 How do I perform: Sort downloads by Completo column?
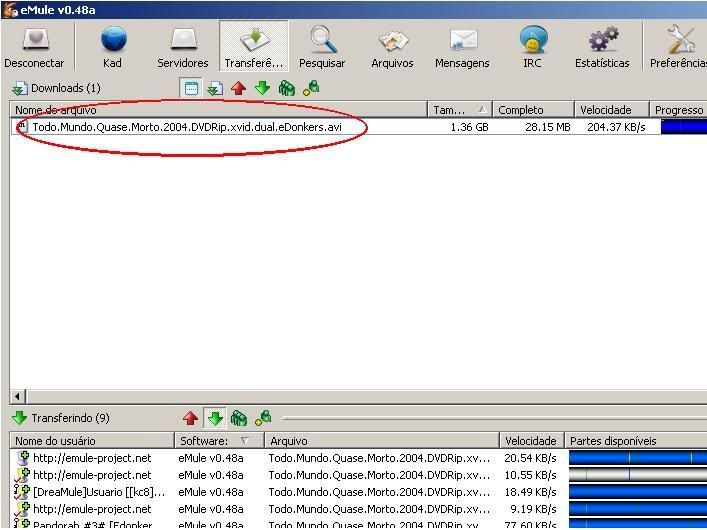point(533,110)
